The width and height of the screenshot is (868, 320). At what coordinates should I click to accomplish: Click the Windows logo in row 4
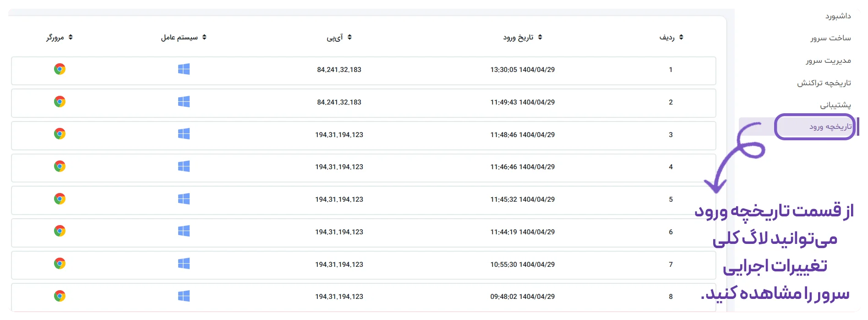184,166
